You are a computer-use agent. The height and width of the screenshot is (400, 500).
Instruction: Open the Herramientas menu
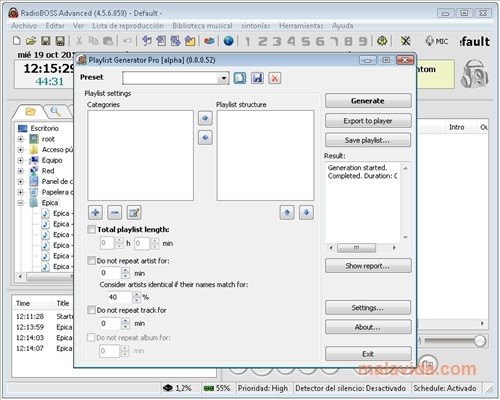pyautogui.click(x=301, y=26)
